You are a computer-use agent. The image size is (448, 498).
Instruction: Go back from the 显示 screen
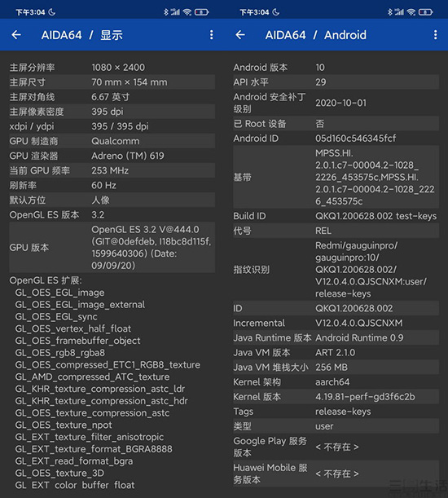pyautogui.click(x=16, y=35)
